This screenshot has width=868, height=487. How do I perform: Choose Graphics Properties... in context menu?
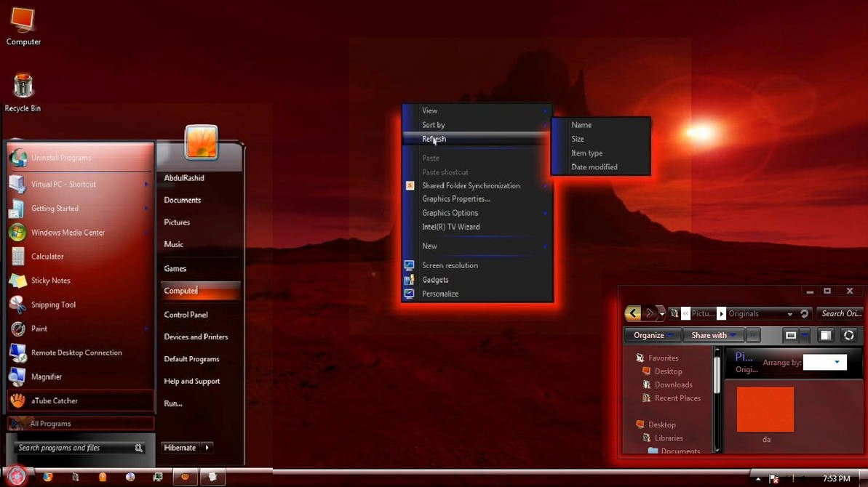click(477, 199)
